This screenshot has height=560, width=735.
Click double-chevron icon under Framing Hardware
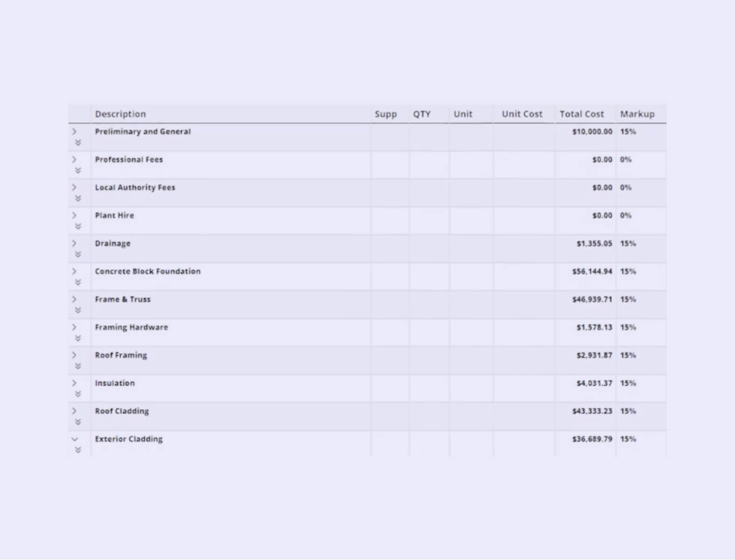click(78, 338)
